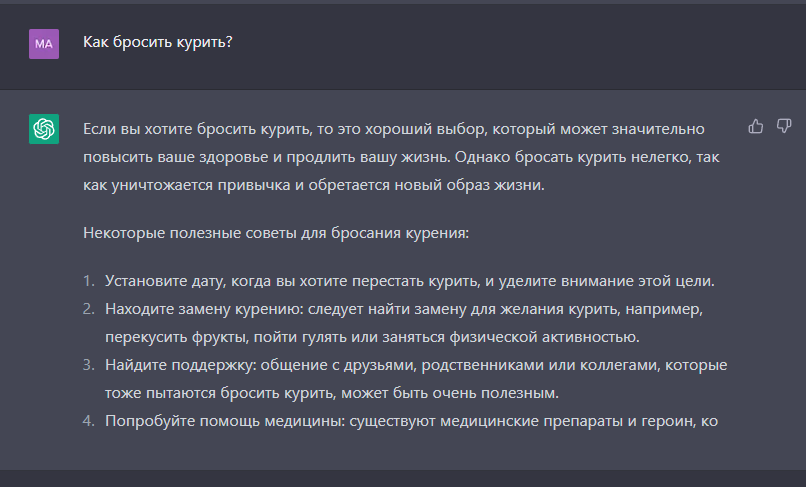Image resolution: width=806 pixels, height=487 pixels.
Task: Click the green ChatGPT logo avatar
Action: click(44, 128)
